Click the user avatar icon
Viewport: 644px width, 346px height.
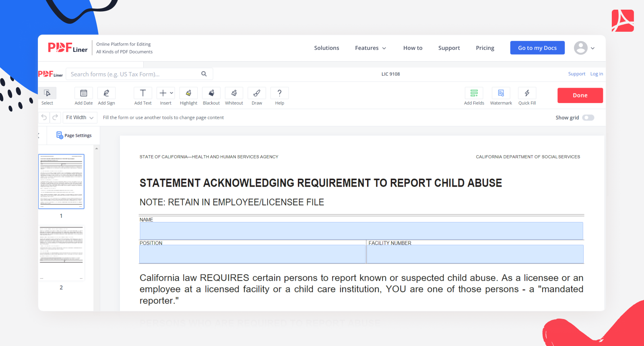(x=580, y=48)
